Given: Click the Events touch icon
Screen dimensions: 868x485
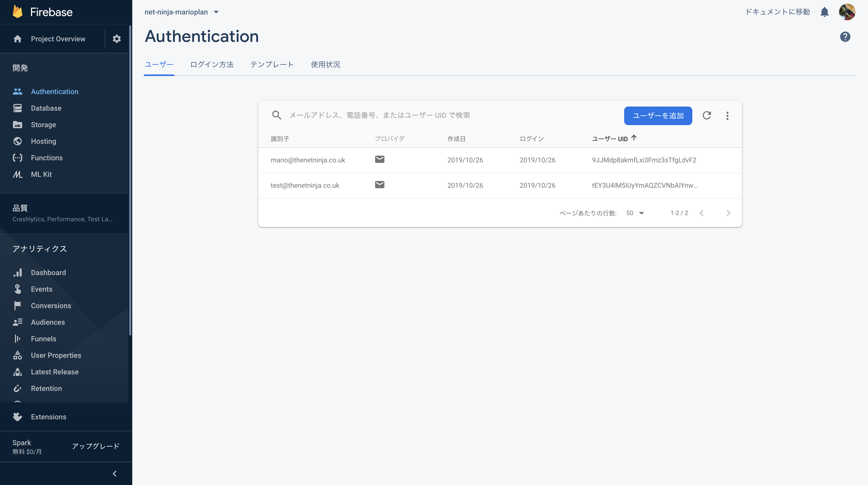Looking at the screenshot, I should (18, 289).
